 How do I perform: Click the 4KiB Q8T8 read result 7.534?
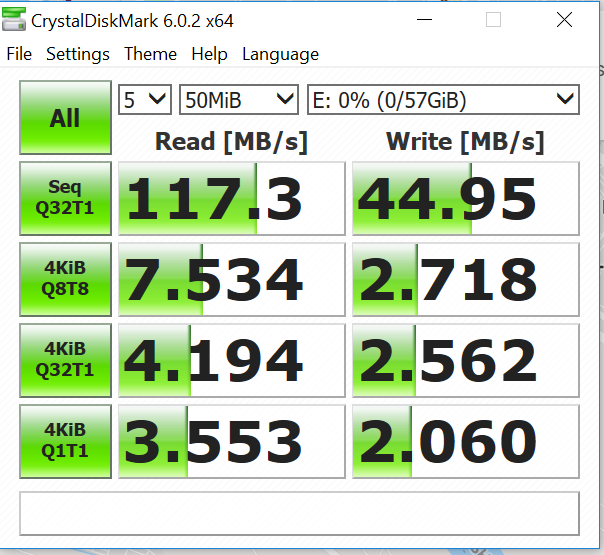232,279
